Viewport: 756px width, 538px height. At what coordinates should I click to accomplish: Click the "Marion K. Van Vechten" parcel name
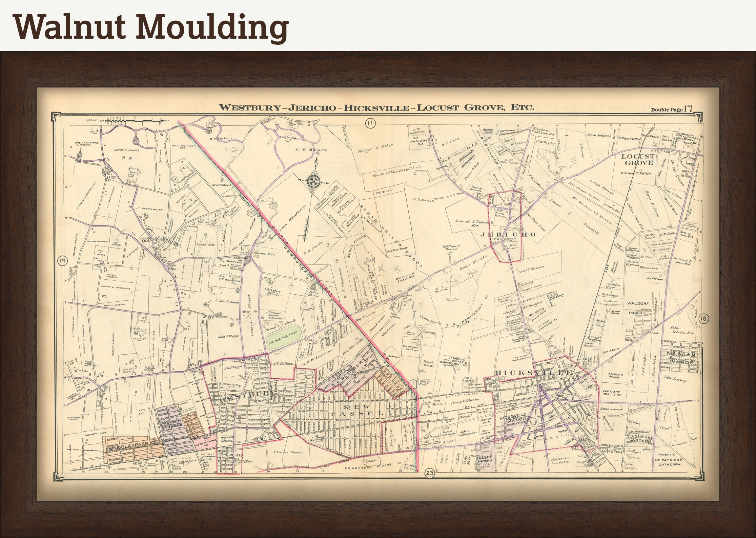coord(561,460)
